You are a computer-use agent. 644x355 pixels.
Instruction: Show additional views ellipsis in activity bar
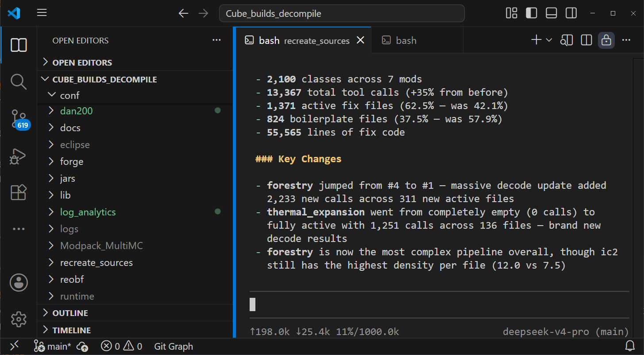pyautogui.click(x=19, y=229)
